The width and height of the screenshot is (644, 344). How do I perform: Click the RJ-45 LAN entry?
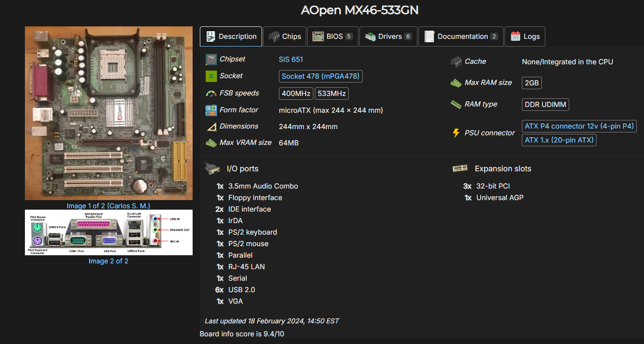pos(247,267)
